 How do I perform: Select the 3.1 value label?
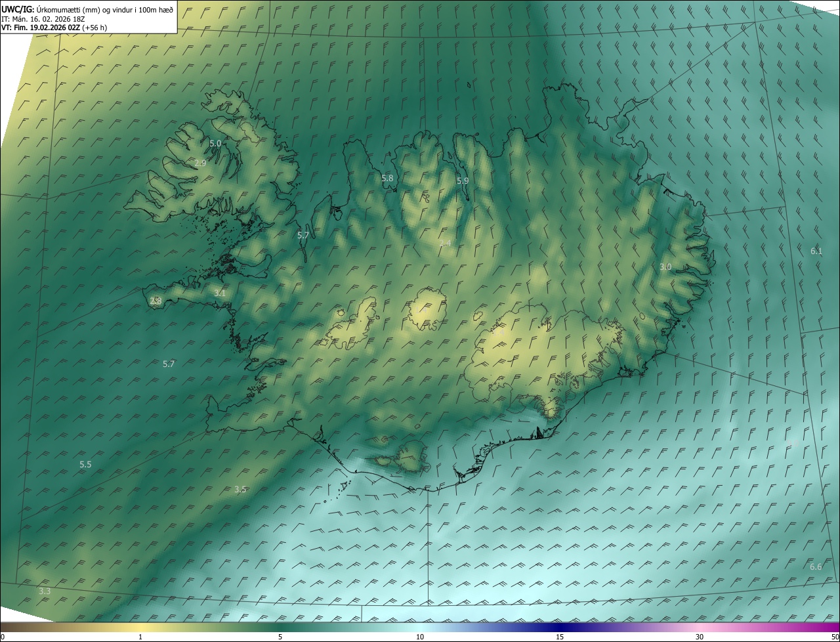(x=219, y=293)
